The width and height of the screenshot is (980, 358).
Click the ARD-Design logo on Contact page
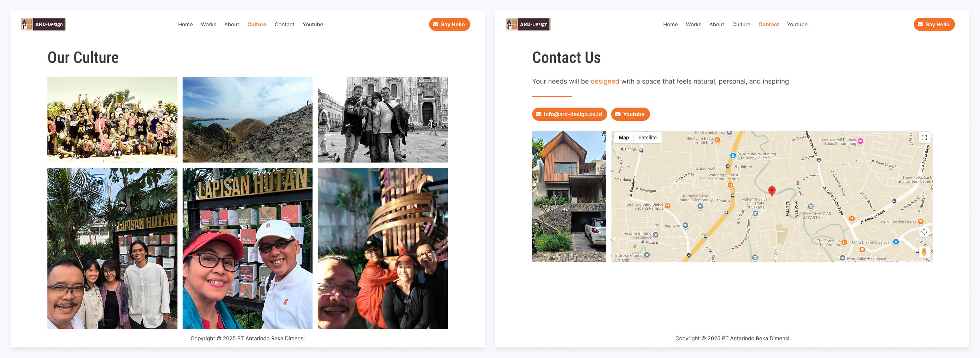(528, 24)
